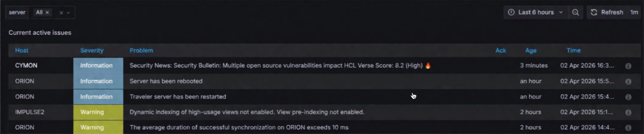Click info icon for Server has been rebooted
Image resolution: width=644 pixels, height=134 pixels.
[x=628, y=82]
